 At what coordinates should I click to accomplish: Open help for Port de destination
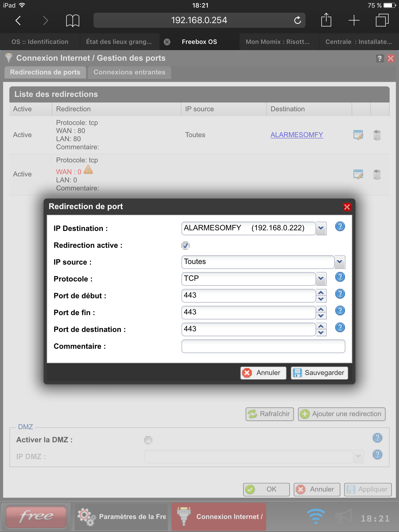pyautogui.click(x=340, y=328)
